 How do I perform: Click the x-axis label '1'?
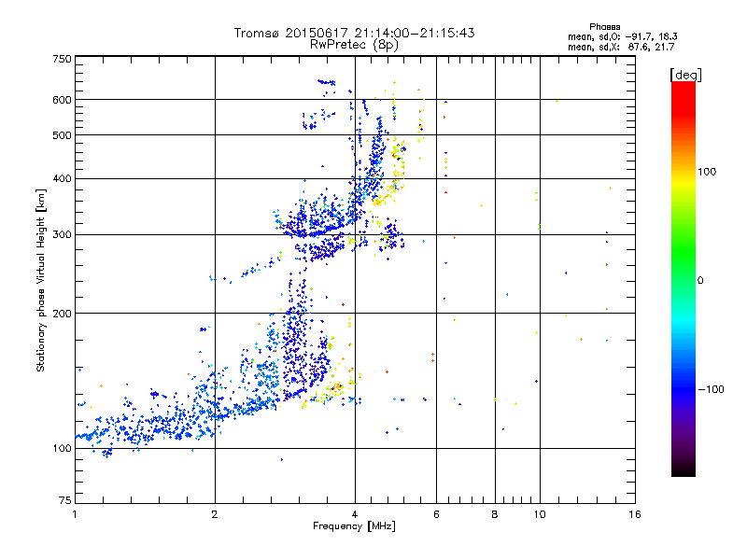[75, 514]
